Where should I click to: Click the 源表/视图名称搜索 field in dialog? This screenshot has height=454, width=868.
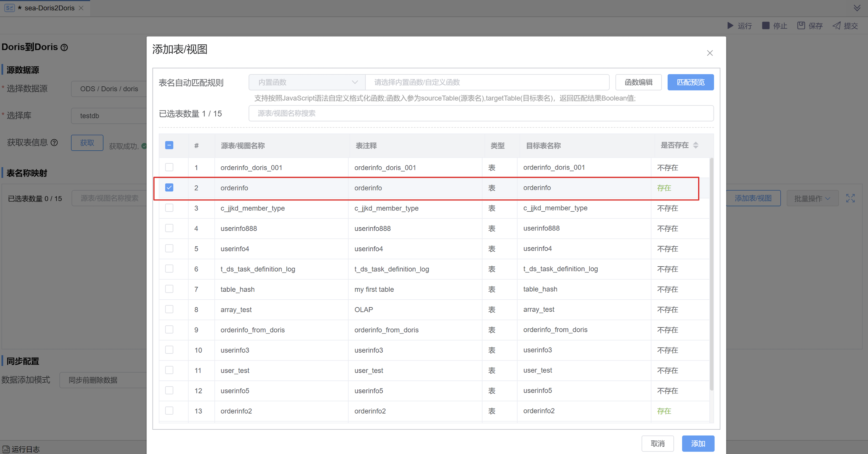point(481,113)
